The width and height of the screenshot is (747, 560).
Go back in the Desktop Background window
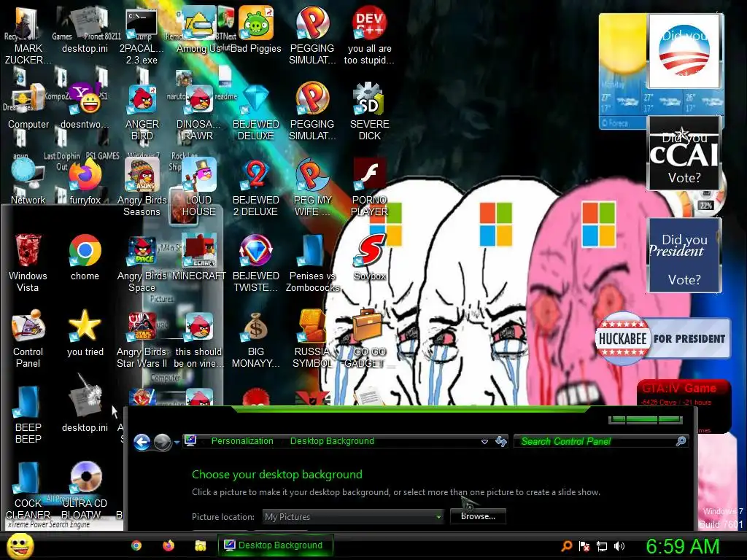[142, 442]
